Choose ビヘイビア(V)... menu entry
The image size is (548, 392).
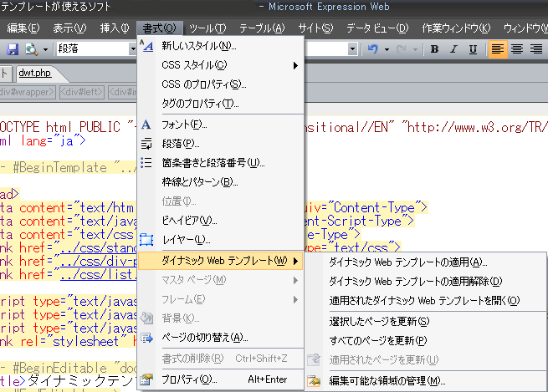tap(221, 221)
